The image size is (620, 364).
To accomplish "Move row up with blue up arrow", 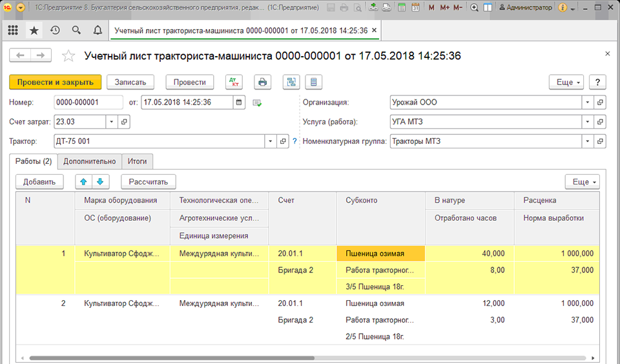I will pyautogui.click(x=83, y=182).
